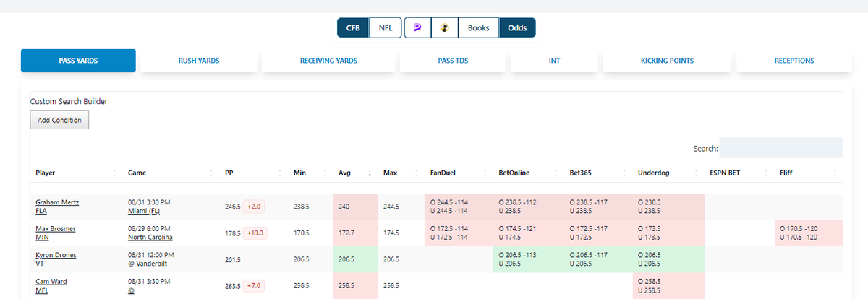Open Max Brosmer player link

54,229
